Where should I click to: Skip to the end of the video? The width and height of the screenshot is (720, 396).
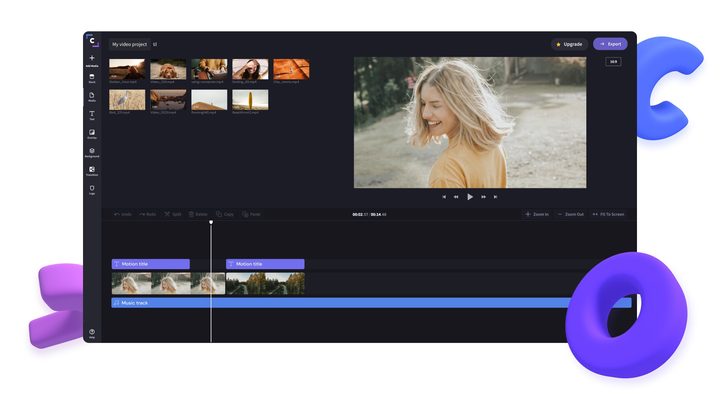pyautogui.click(x=495, y=197)
